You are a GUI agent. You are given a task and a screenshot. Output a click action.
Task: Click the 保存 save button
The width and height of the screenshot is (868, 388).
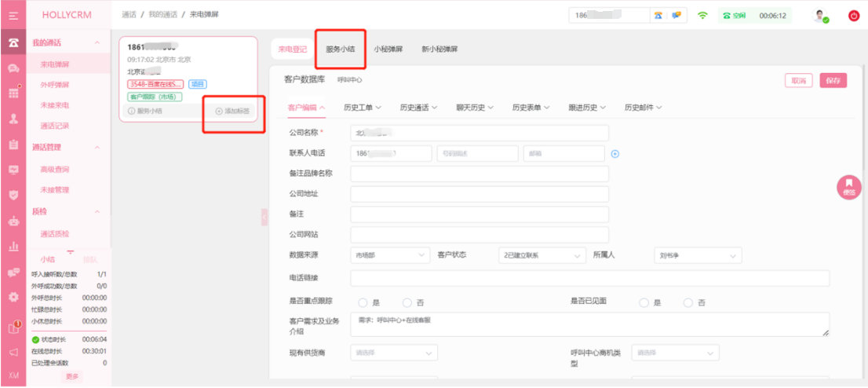pyautogui.click(x=833, y=80)
